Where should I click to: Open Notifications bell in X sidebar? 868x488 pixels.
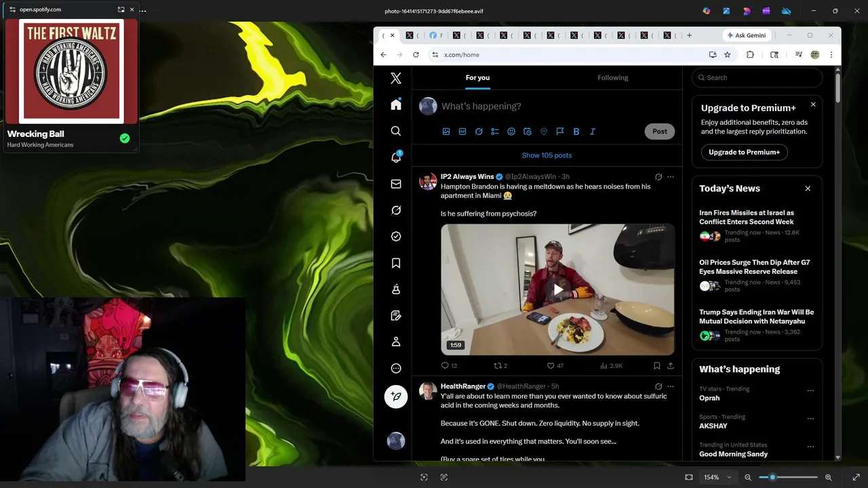pyautogui.click(x=396, y=157)
